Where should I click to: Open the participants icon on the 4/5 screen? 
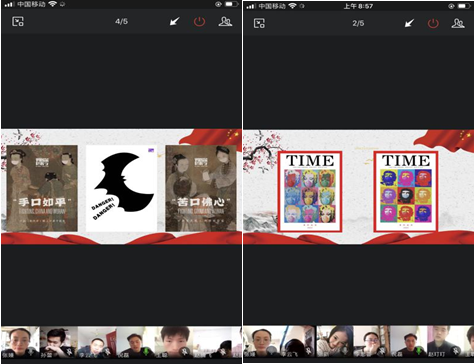225,22
